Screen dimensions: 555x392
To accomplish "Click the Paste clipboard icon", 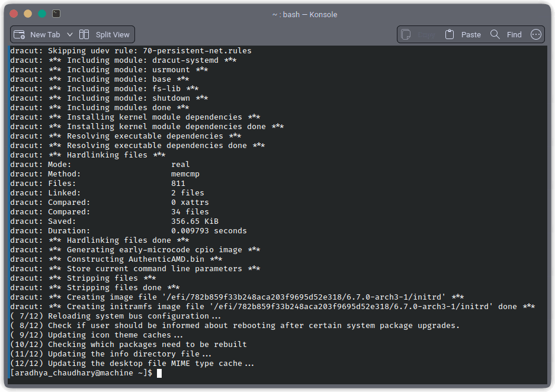I will (x=450, y=34).
